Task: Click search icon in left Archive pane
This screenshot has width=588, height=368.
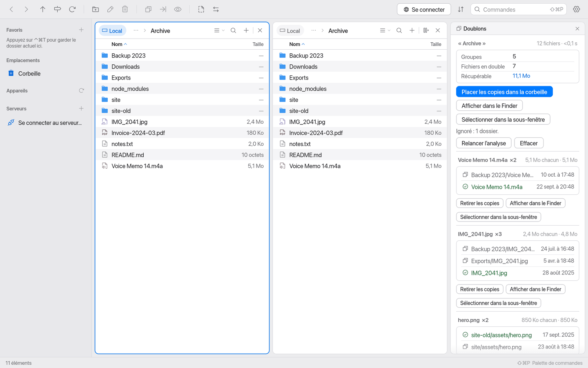Action: (233, 31)
